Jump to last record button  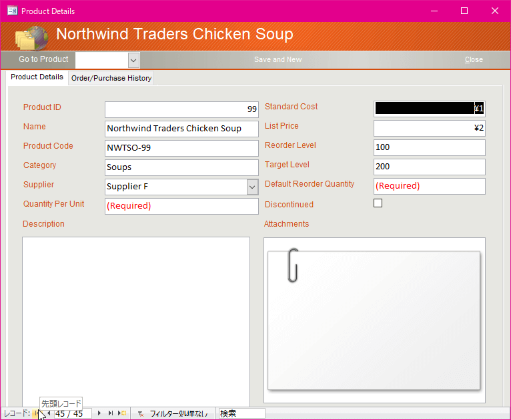(111, 413)
